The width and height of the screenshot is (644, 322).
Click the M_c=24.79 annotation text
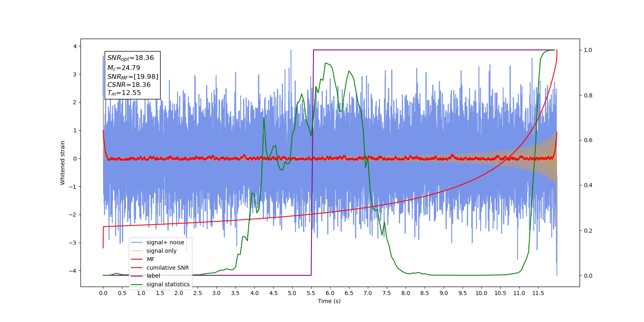pyautogui.click(x=124, y=68)
